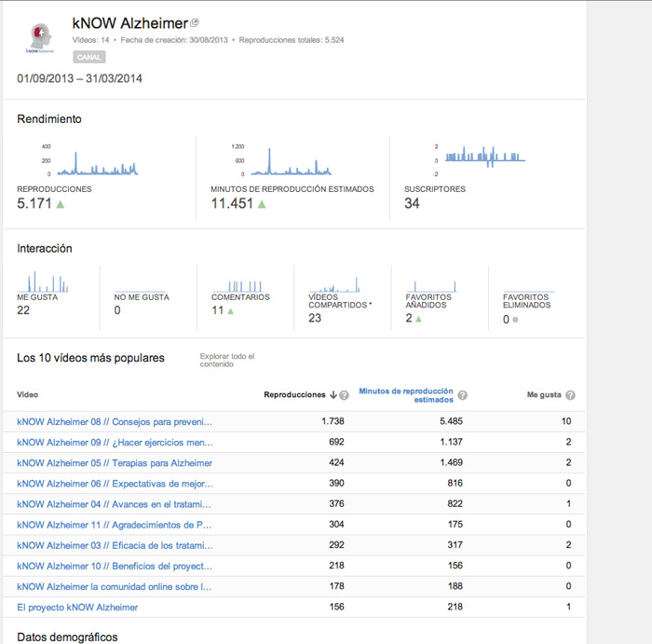Click the kNOW Alzheimer channel title
Image resolution: width=652 pixels, height=644 pixels.
click(x=130, y=23)
